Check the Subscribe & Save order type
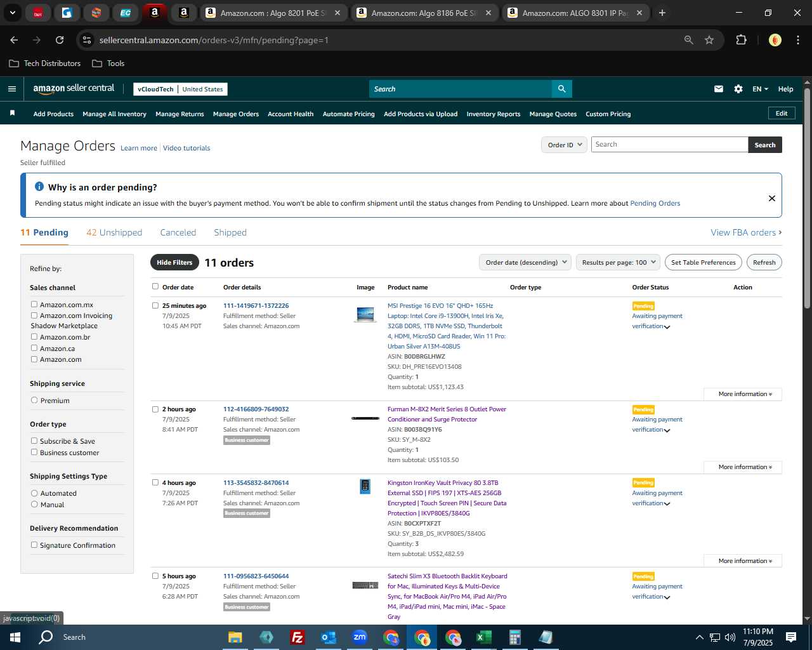 (34, 441)
